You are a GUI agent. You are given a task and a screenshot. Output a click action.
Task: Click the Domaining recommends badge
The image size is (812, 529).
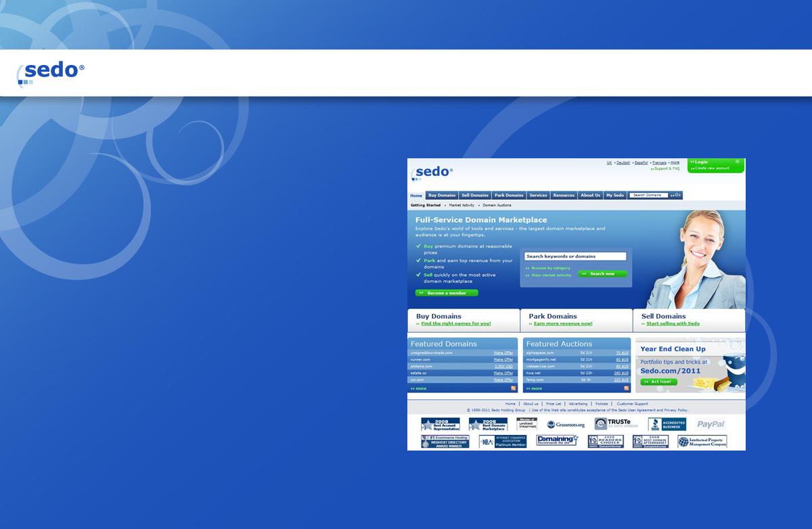pos(557,441)
